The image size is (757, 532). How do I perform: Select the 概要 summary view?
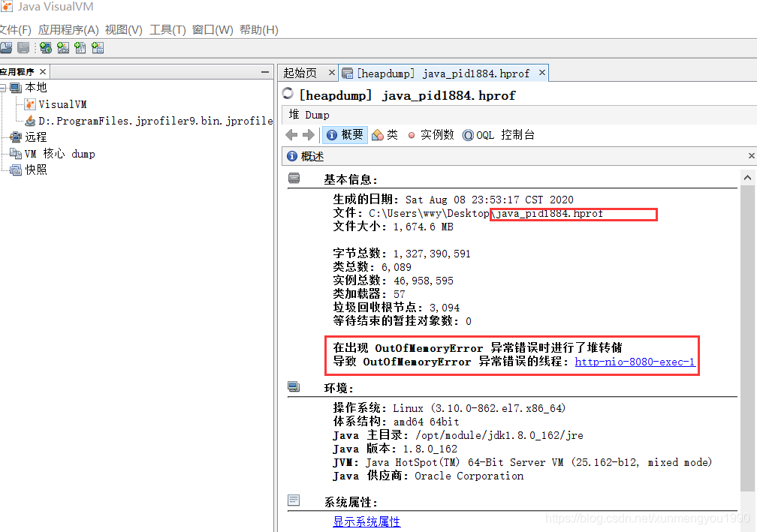(x=345, y=134)
